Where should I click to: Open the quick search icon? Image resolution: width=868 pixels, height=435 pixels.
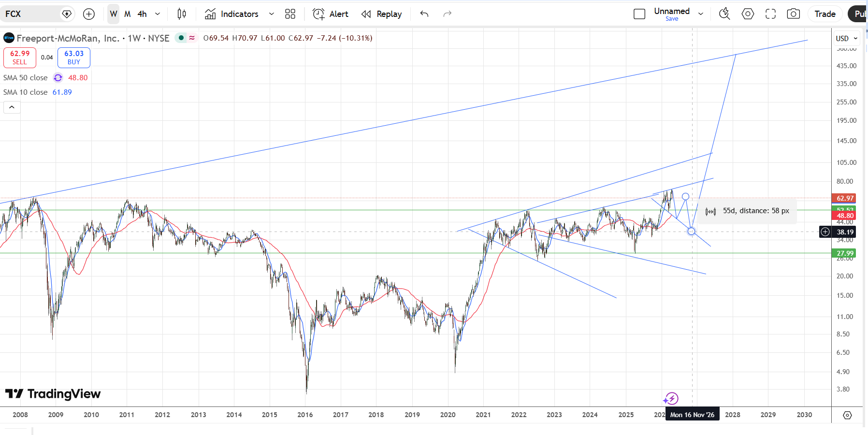[x=724, y=14]
